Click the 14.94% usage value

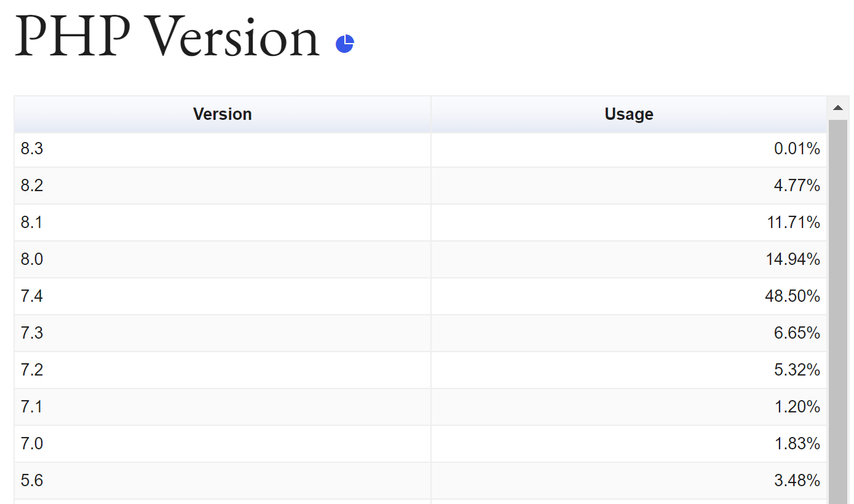(x=793, y=259)
